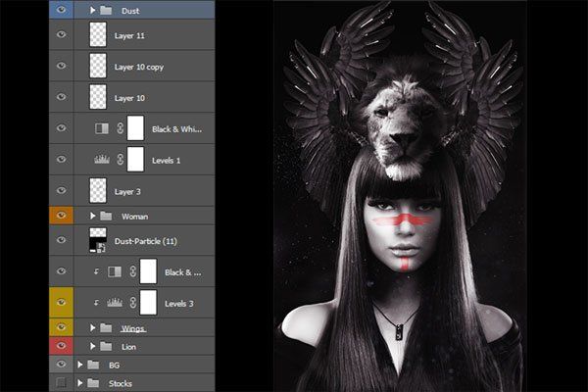Expand the Woman group
Viewport: 588px width, 392px height.
(93, 216)
